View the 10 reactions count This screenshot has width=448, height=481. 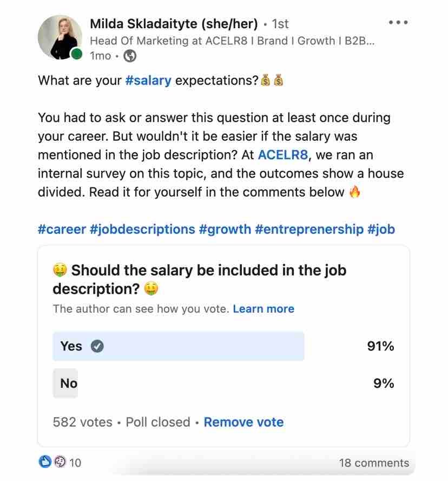click(x=76, y=463)
